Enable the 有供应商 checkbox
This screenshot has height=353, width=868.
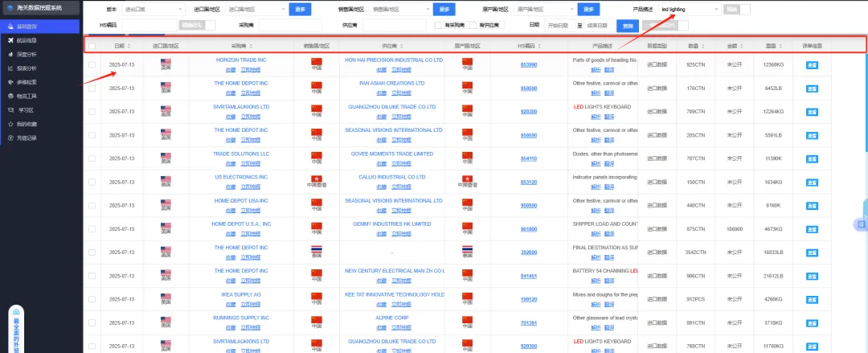coord(473,26)
